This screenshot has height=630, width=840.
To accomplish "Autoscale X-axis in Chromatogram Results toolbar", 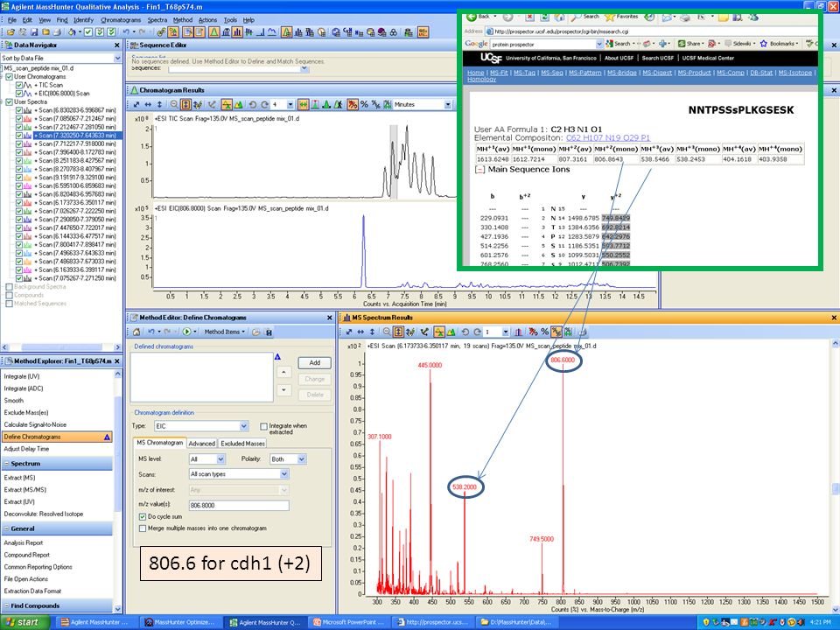I will (x=148, y=104).
